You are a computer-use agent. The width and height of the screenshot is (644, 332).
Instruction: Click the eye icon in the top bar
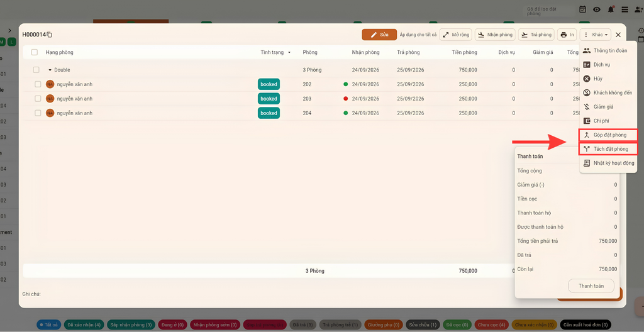pos(596,9)
